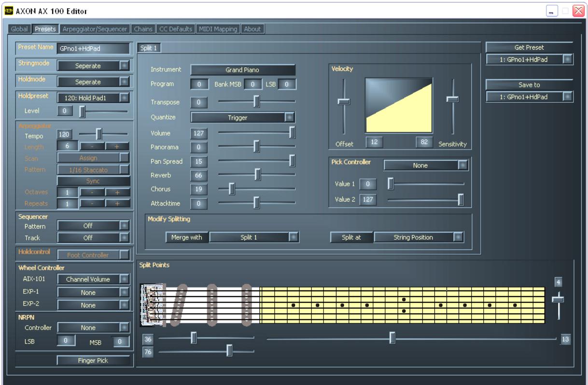Decrease Repeats with minus button
This screenshot has width=588, height=385.
click(92, 204)
